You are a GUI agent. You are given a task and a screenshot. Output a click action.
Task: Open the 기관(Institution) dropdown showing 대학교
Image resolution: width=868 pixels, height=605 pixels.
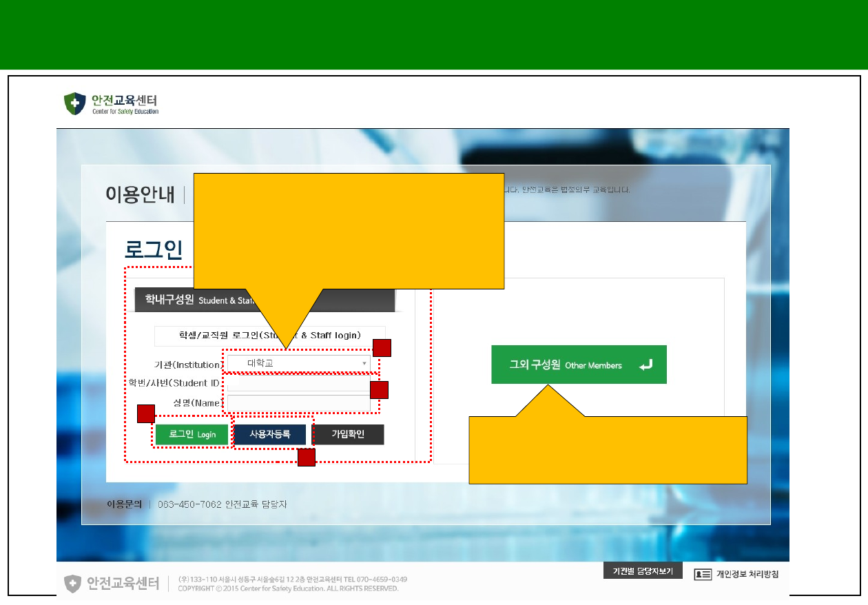pyautogui.click(x=296, y=363)
